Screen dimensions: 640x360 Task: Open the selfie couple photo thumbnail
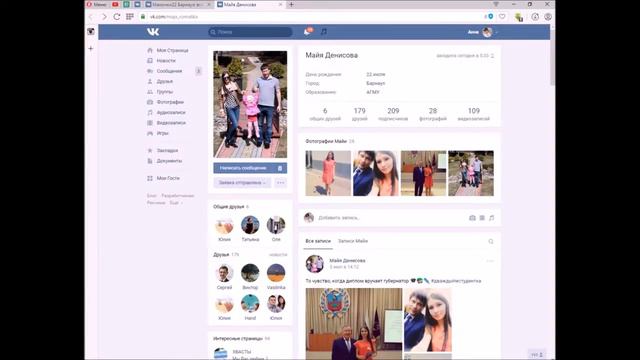point(376,173)
